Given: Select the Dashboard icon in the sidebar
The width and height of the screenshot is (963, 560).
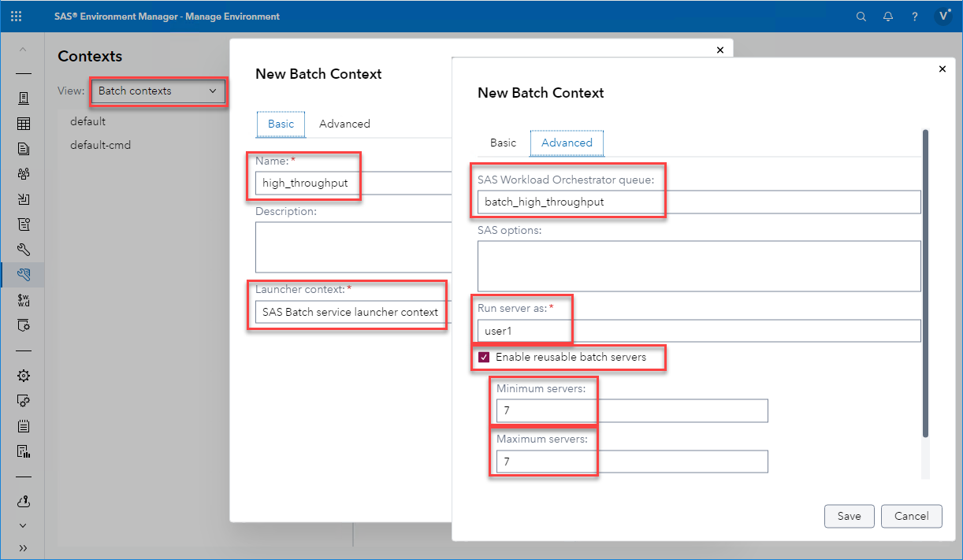Looking at the screenshot, I should pos(24,98).
